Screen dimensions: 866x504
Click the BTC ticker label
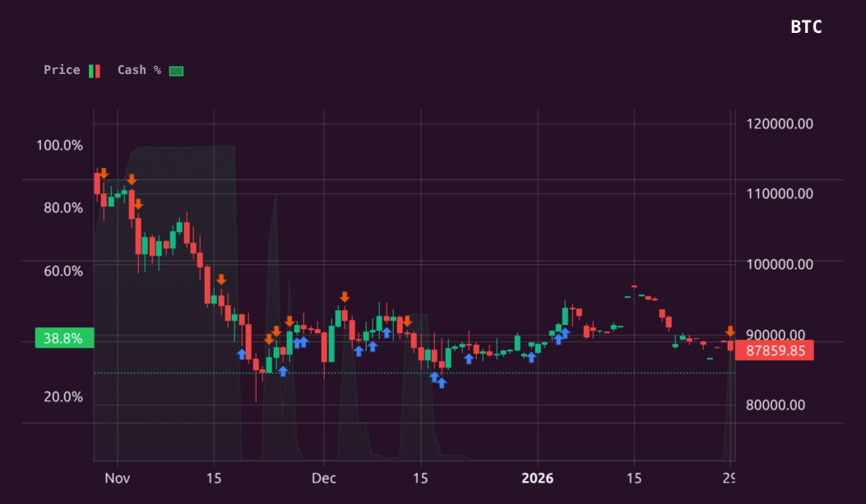(x=806, y=27)
